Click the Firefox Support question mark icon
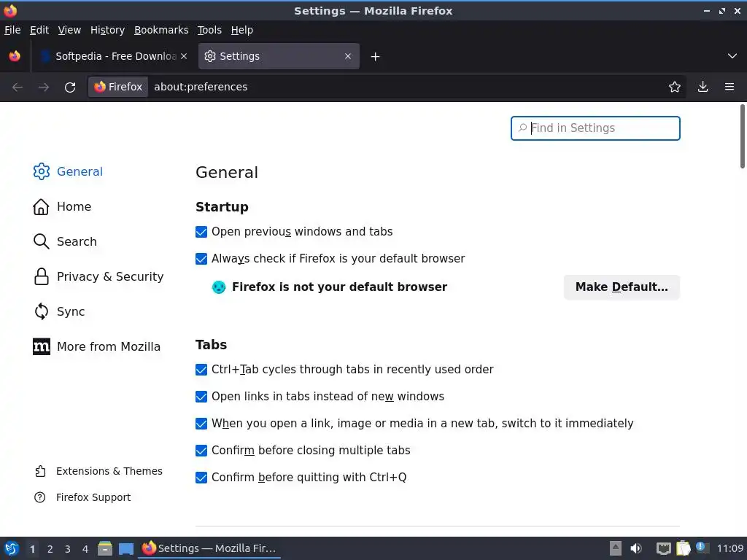Viewport: 747px width, 560px height. point(40,497)
